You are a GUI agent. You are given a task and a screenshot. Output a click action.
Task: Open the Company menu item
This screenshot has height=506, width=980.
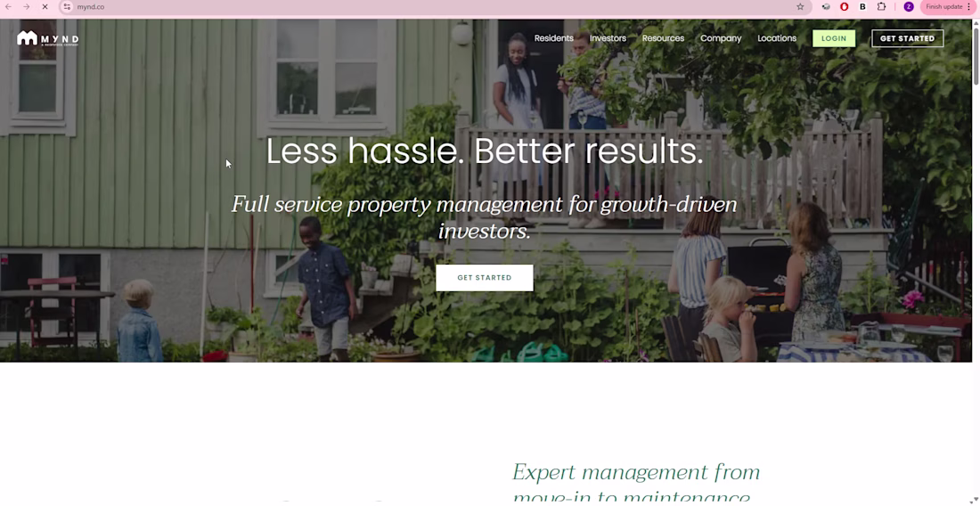721,38
